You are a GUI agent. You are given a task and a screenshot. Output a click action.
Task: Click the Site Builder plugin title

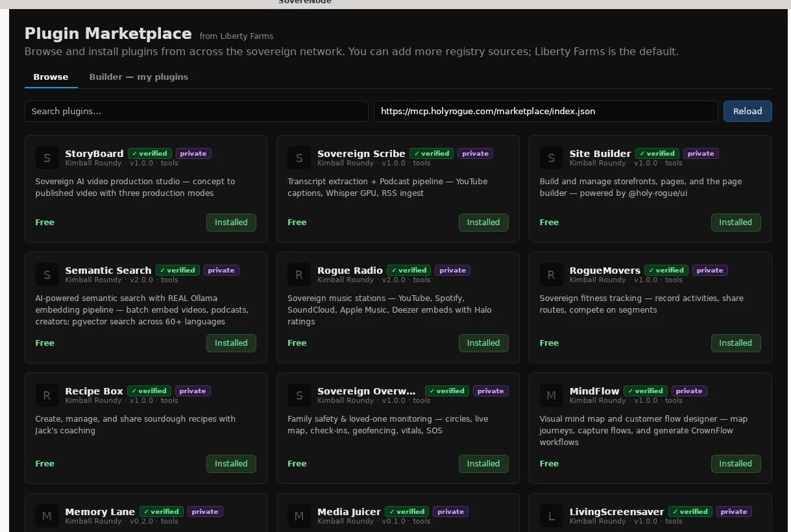(x=600, y=154)
